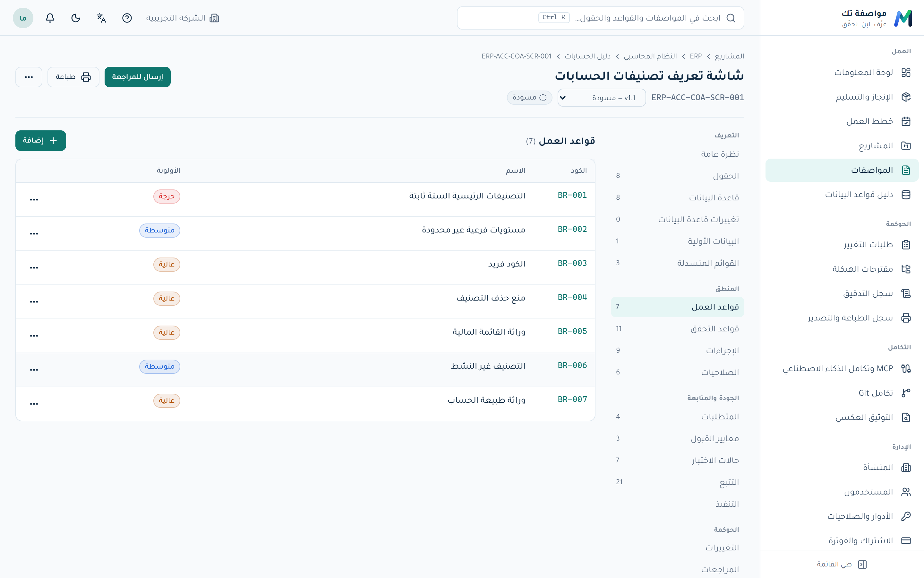
Task: Switch to الحقول section
Action: 677,176
